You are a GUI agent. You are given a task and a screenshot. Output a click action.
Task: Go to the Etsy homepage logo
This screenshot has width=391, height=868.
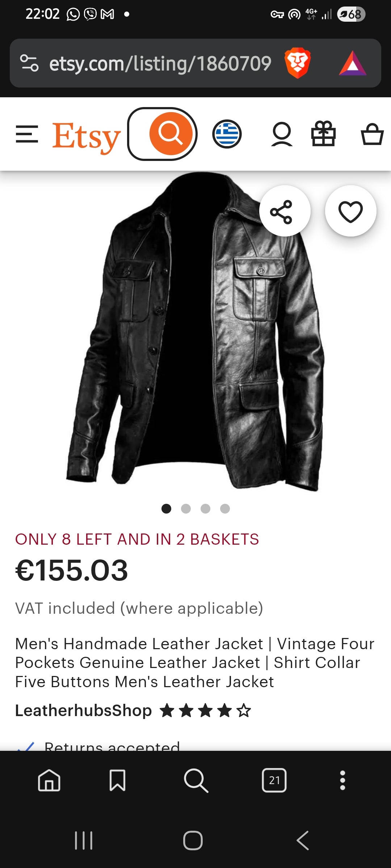[86, 136]
